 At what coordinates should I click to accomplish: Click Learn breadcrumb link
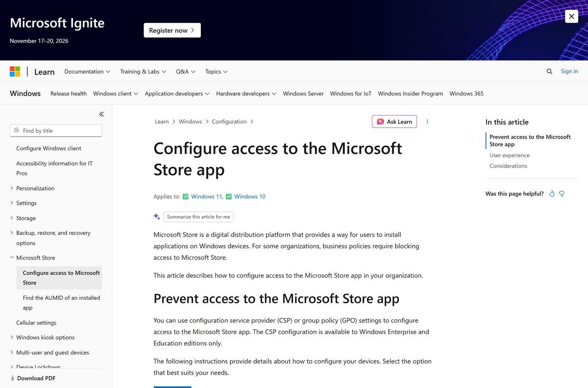pyautogui.click(x=162, y=121)
